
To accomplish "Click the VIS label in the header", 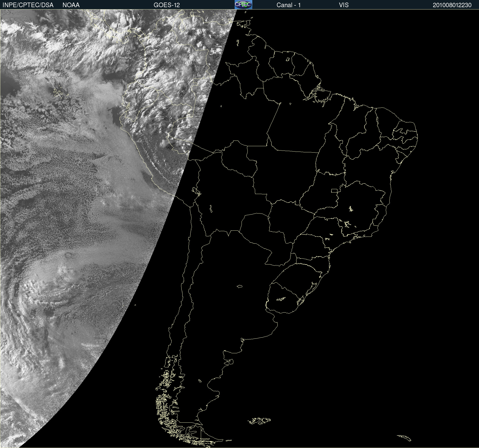I will (x=344, y=5).
